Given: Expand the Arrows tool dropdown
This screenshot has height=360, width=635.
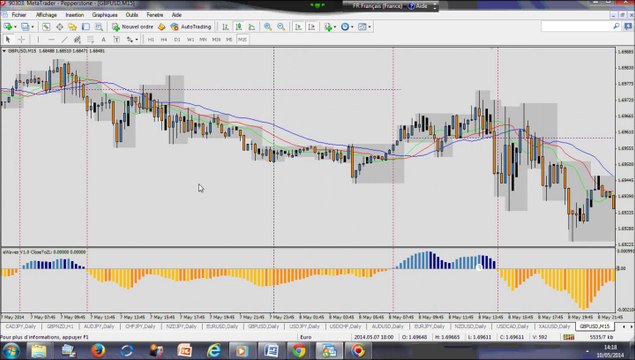Looking at the screenshot, I should pos(136,39).
